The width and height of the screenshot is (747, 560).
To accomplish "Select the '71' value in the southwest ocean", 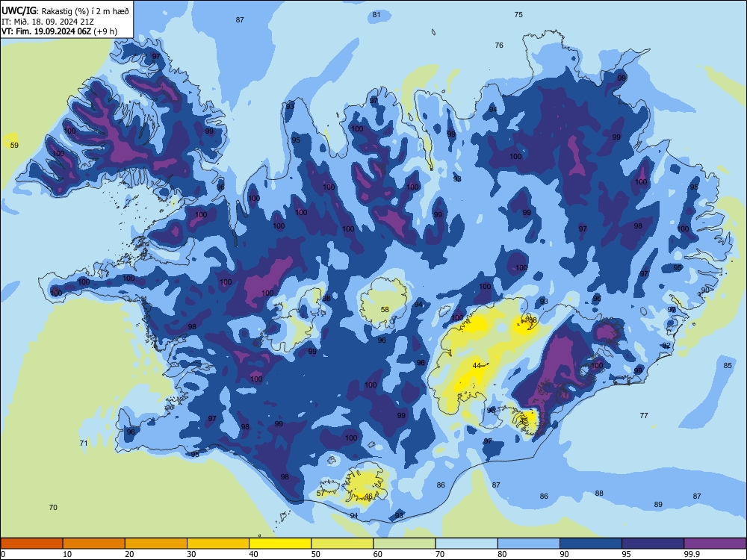I will tap(84, 444).
